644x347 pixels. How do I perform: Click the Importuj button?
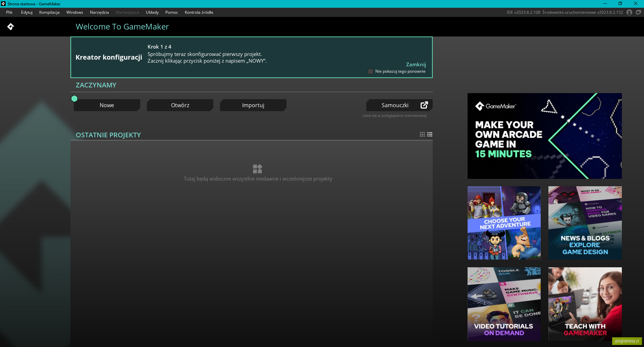pyautogui.click(x=253, y=105)
